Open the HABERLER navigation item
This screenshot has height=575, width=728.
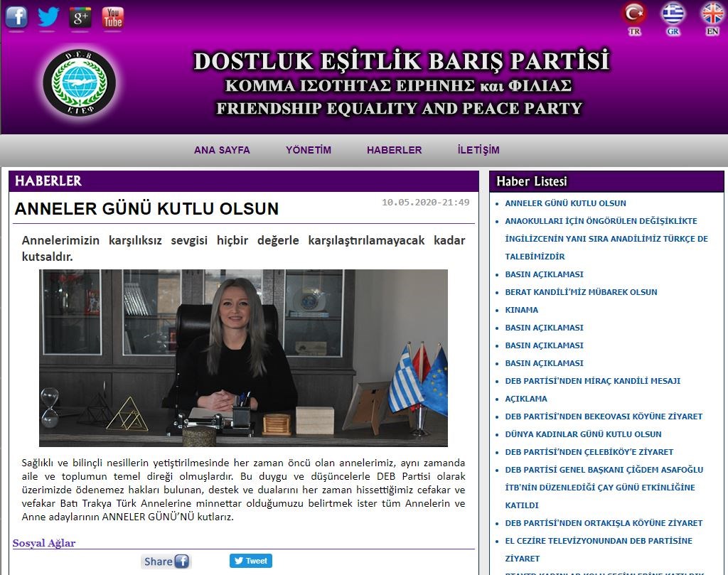[394, 150]
